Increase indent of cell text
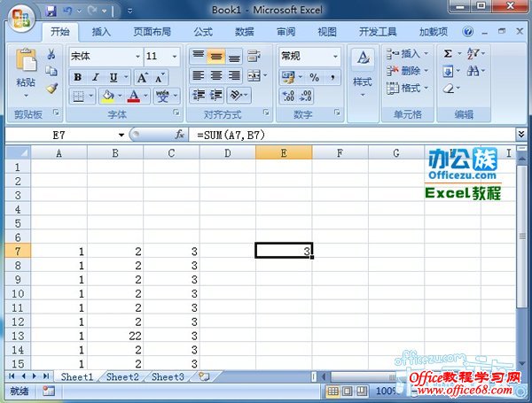 (x=216, y=96)
